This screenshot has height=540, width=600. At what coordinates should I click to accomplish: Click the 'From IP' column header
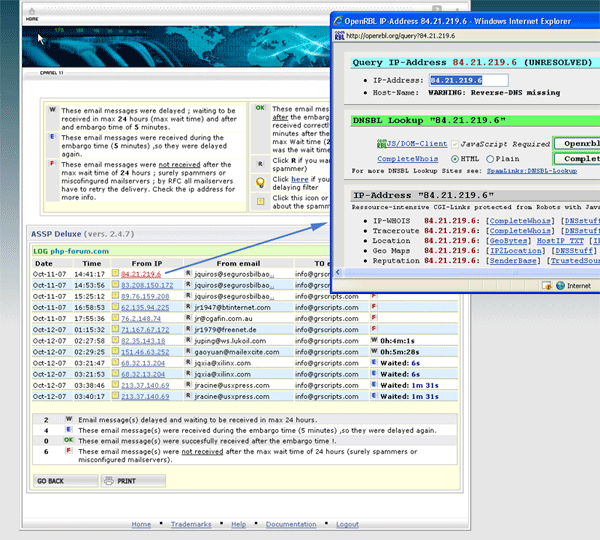(147, 263)
